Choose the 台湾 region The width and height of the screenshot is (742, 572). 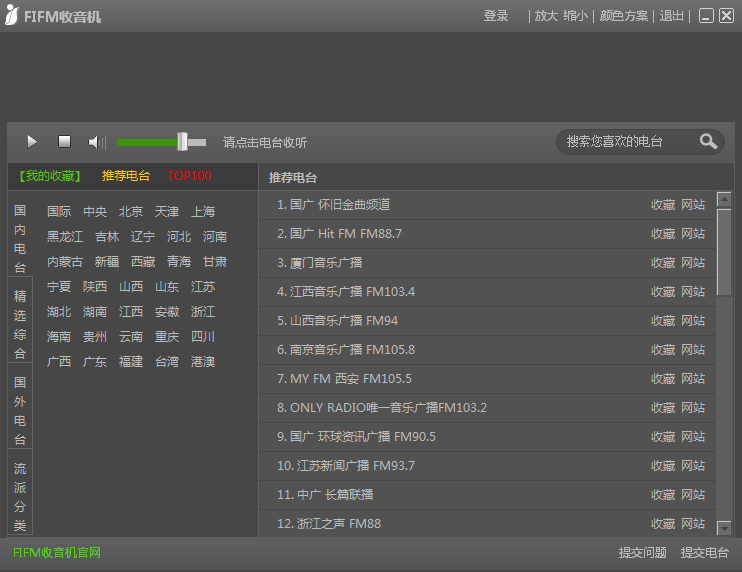tap(167, 362)
